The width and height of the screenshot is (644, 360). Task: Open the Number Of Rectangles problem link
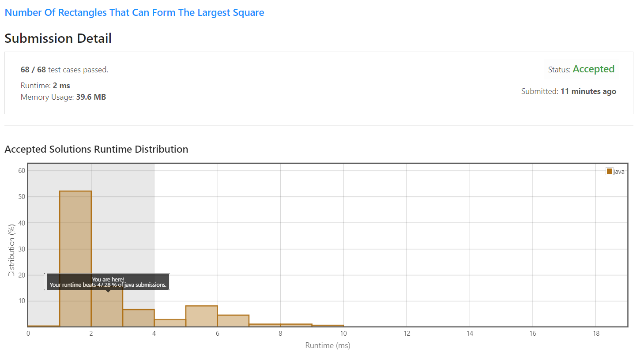[134, 13]
